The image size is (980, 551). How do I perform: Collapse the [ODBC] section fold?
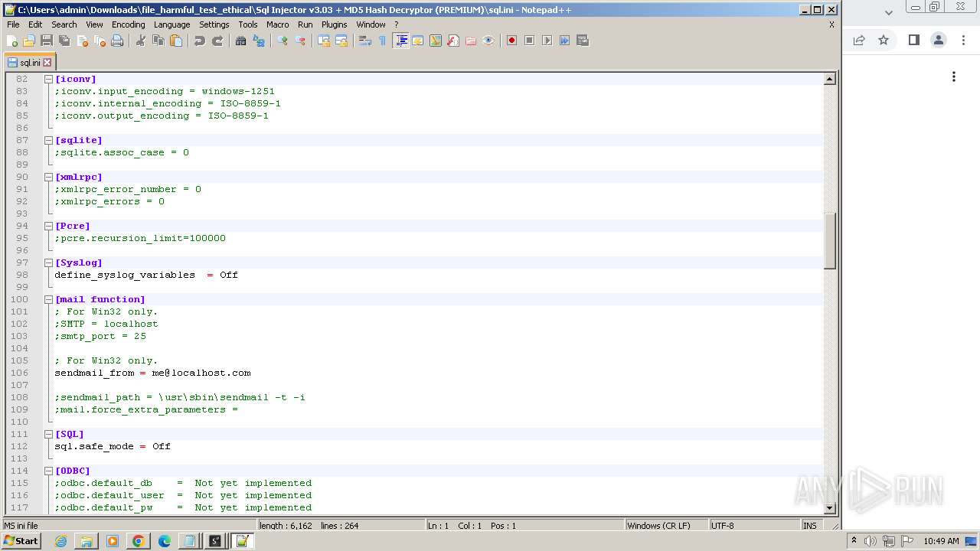pyautogui.click(x=48, y=471)
